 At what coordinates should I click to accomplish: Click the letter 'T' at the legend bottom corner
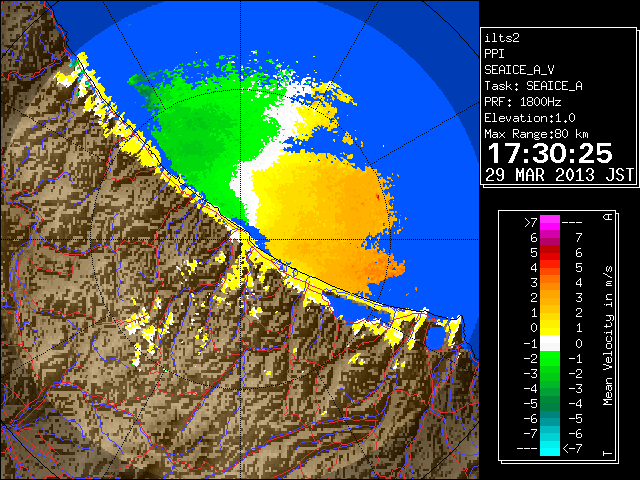click(608, 453)
